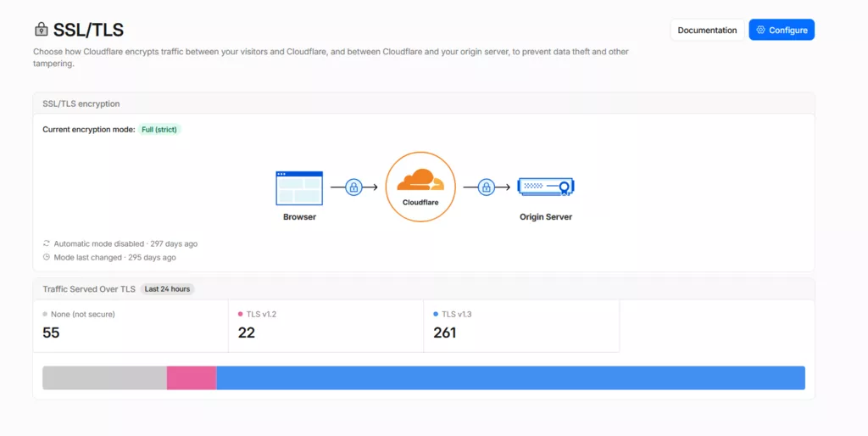Screen dimensions: 868x436
Task: Click the SSL/TLS encryption section header
Action: point(81,103)
